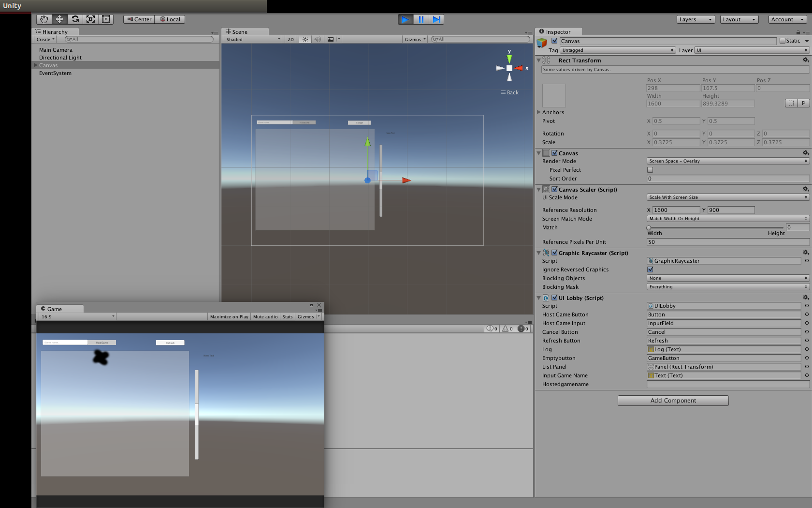
Task: Toggle Maximize on Play in Game view
Action: point(229,317)
